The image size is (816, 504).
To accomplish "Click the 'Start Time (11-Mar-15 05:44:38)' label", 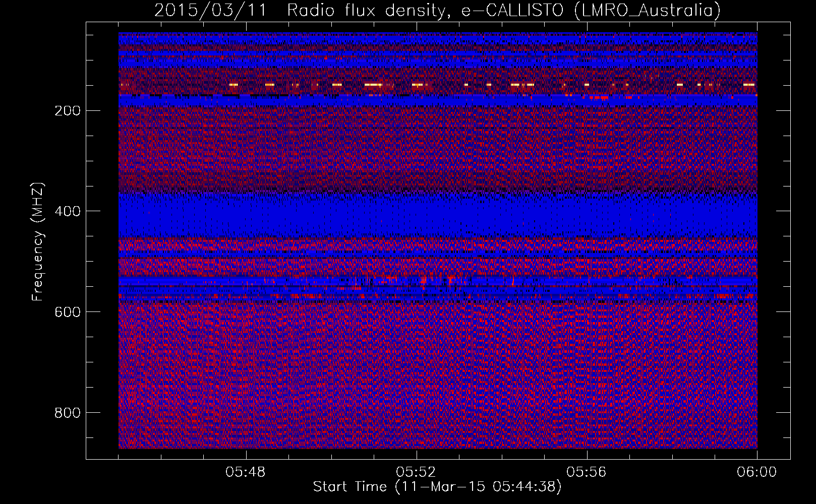I will point(437,487).
